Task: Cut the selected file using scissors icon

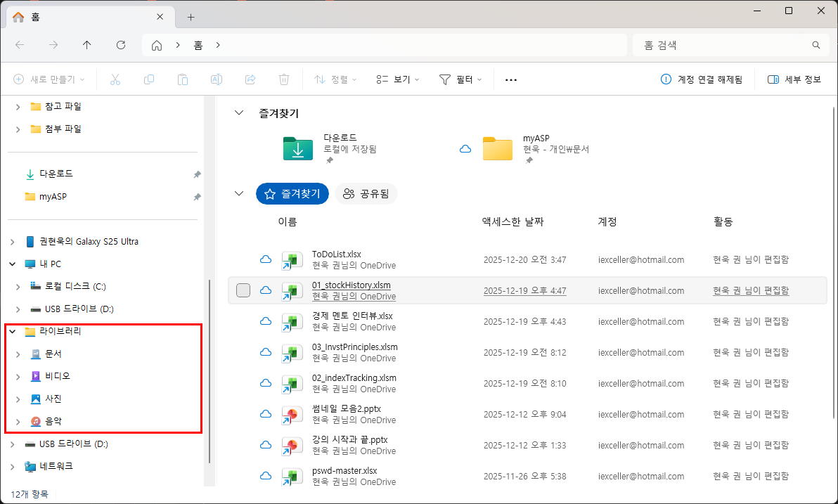Action: pos(115,79)
